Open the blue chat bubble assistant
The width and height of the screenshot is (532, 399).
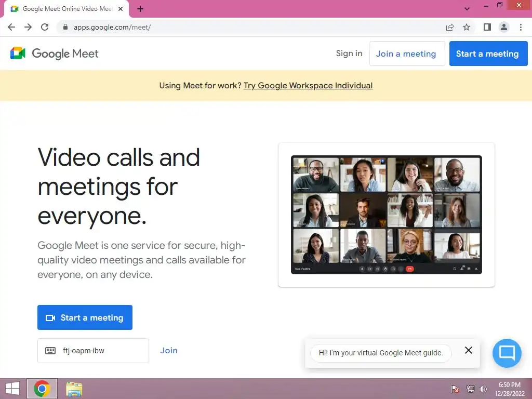pos(507,353)
